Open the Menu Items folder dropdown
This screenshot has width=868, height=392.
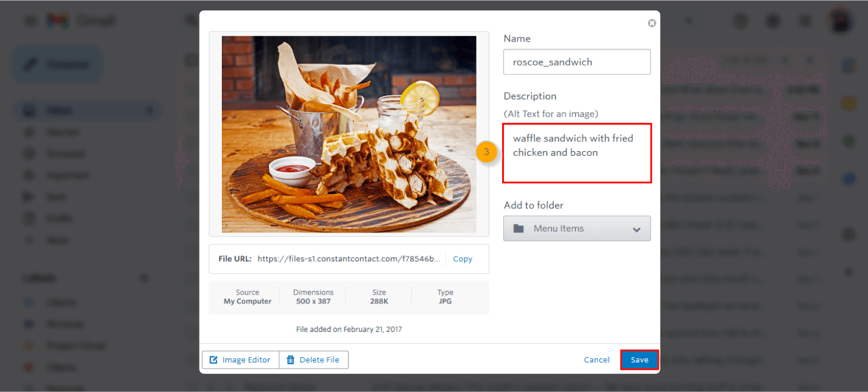click(635, 228)
